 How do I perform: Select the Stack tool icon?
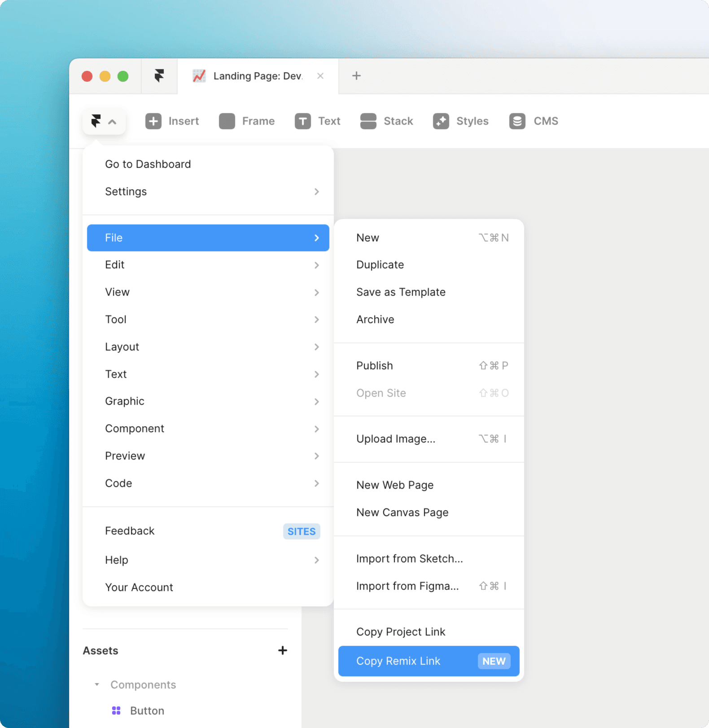pyautogui.click(x=368, y=121)
